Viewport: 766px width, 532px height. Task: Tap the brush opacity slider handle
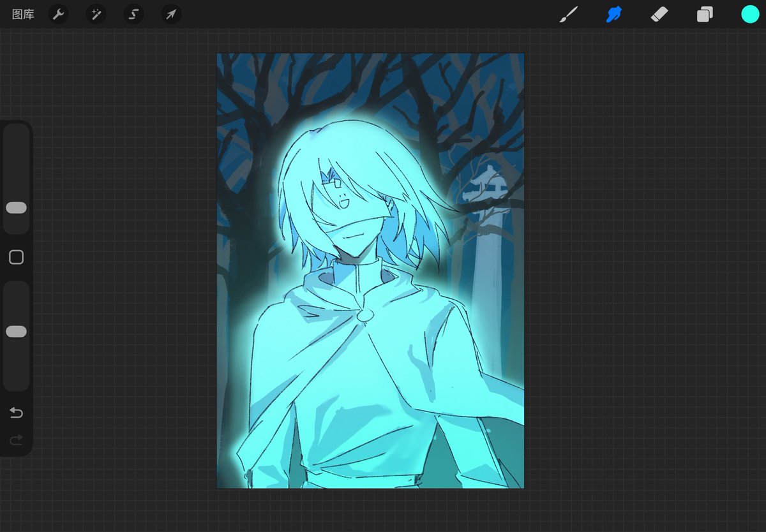[x=17, y=330]
